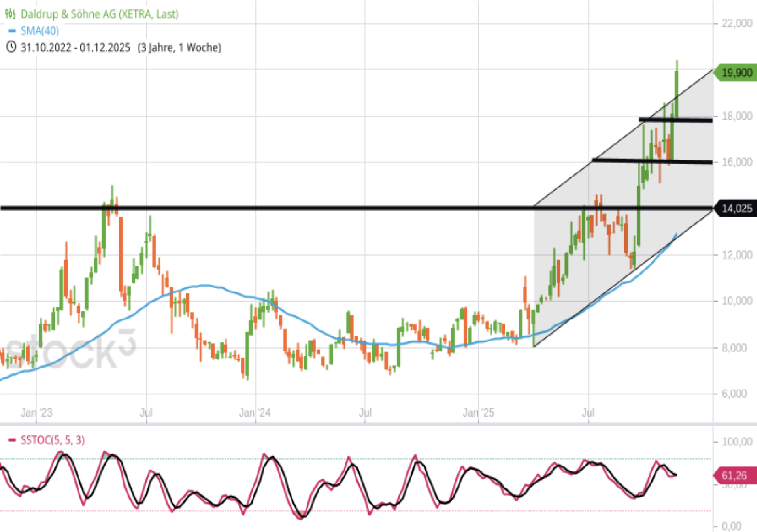
Task: Select the black 14,025 price level tag
Action: [x=736, y=208]
